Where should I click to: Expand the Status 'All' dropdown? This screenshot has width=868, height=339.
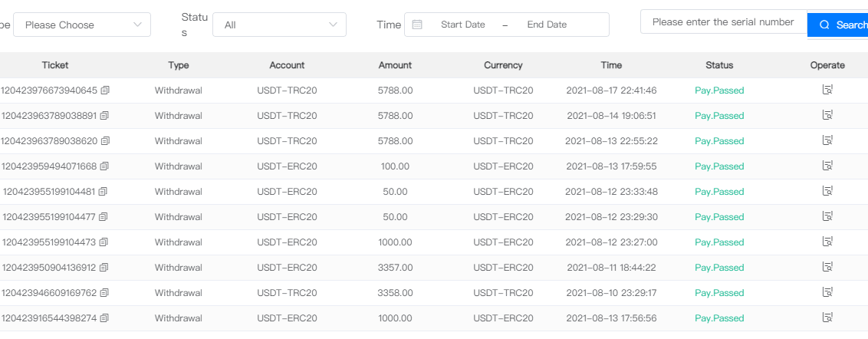[279, 25]
